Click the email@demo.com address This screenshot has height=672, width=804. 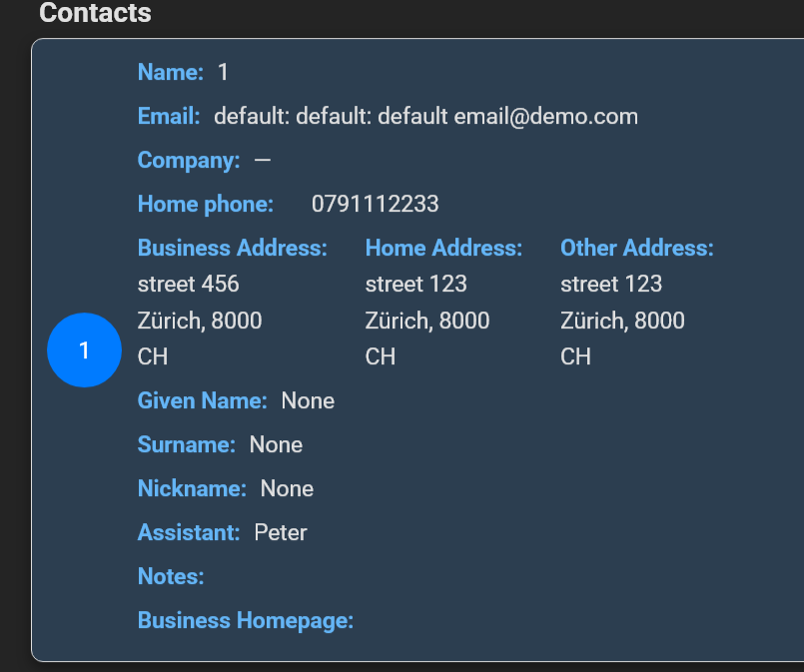click(546, 117)
